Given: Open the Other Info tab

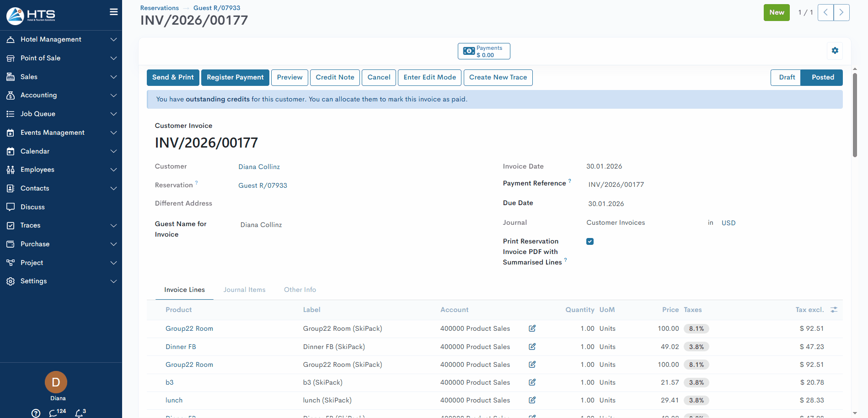Looking at the screenshot, I should point(300,290).
